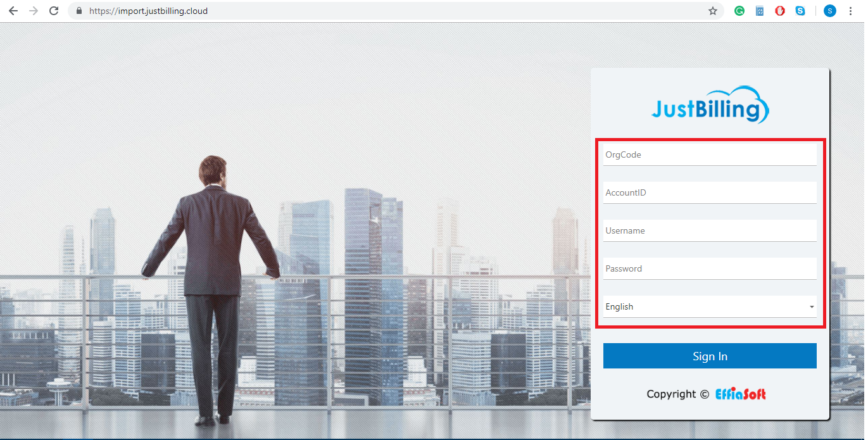This screenshot has height=440, width=868.
Task: Click the browser forward arrow
Action: click(34, 11)
